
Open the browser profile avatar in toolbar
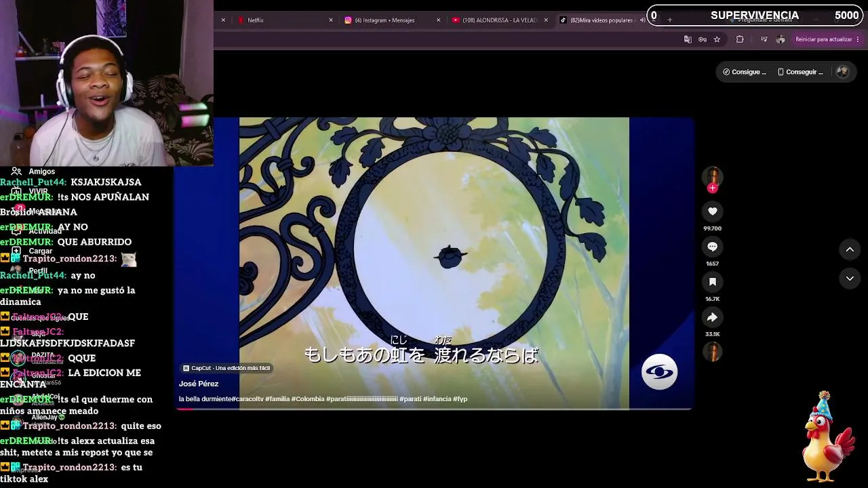[x=781, y=39]
